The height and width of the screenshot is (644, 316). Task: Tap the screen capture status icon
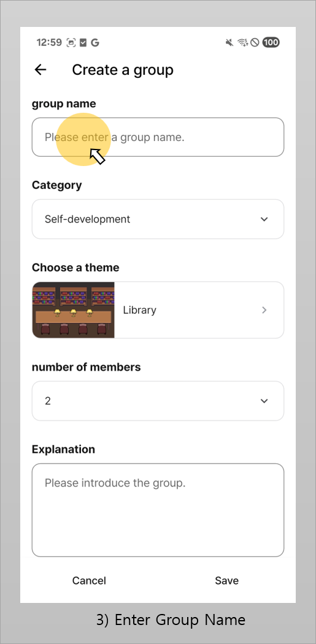coord(71,42)
